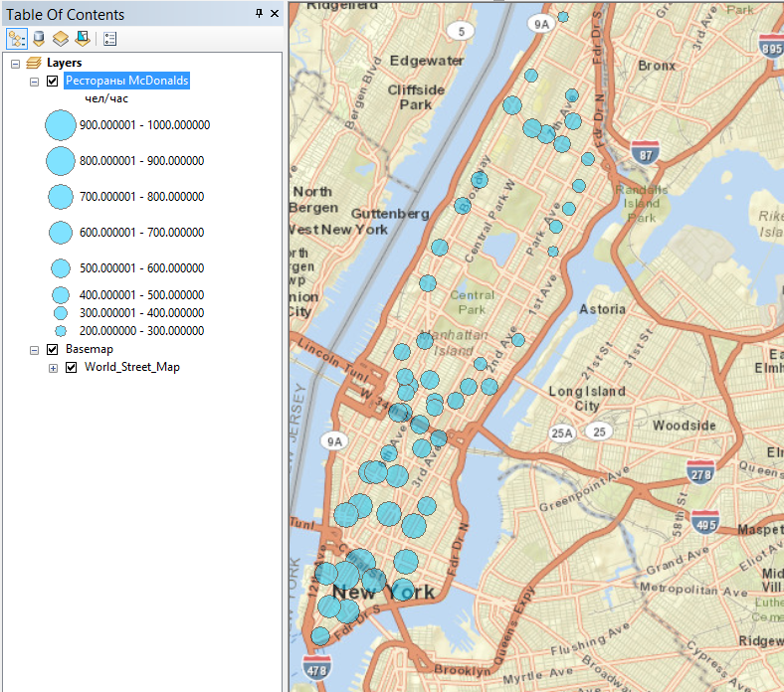Image resolution: width=784 pixels, height=692 pixels.
Task: Click the 900–1000 legend circle symbol
Action: coord(60,125)
